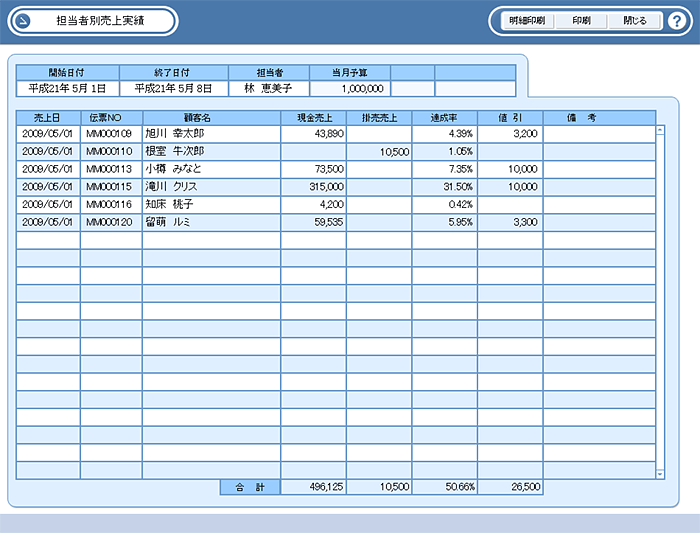Click the round back arrow icon beside the title

click(x=24, y=21)
